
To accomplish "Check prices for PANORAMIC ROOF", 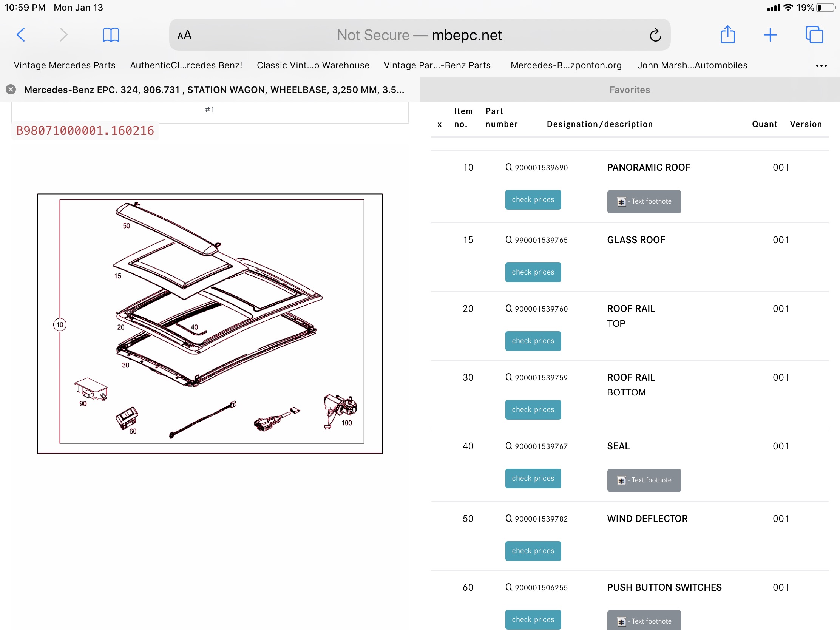I will (533, 200).
